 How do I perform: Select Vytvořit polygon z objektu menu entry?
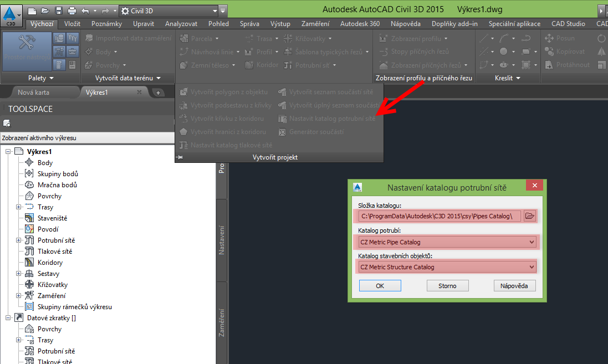(x=227, y=93)
